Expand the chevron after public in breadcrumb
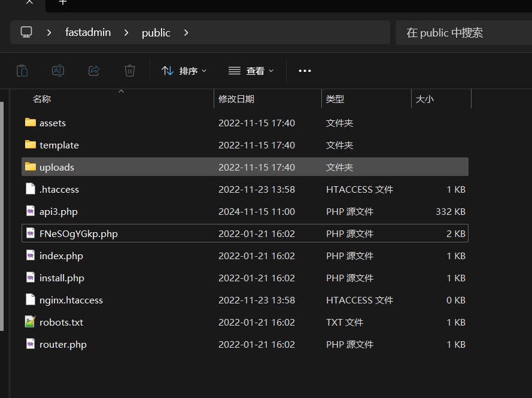The width and height of the screenshot is (532, 398). [x=186, y=33]
